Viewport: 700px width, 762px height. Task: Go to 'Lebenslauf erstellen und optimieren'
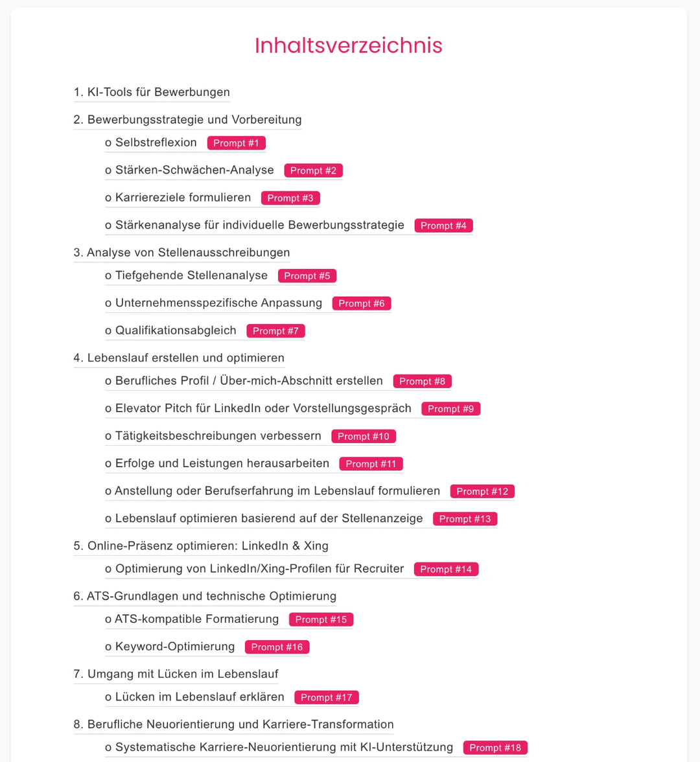[179, 358]
